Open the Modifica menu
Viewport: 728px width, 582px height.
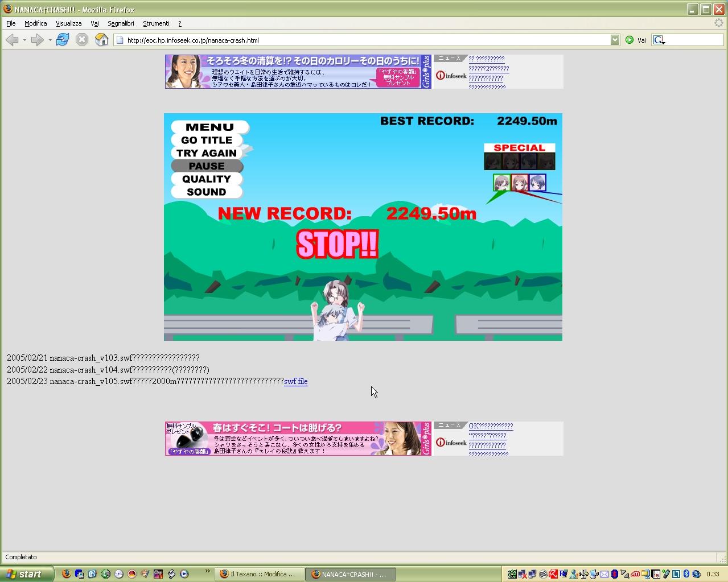coord(35,23)
